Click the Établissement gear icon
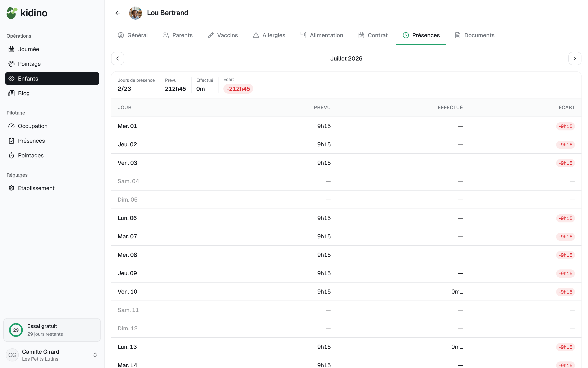Screen dimensions: 588x368 tap(11, 188)
